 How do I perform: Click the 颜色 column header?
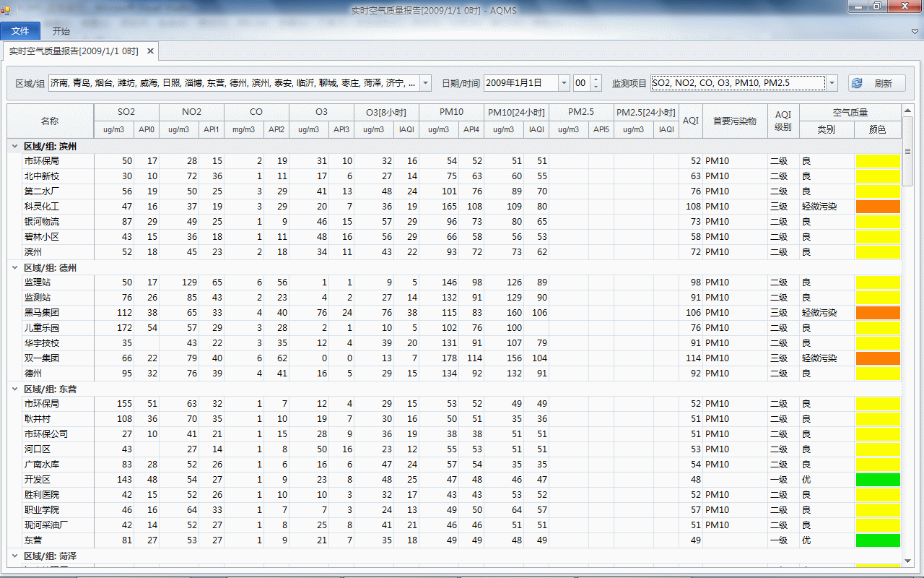click(x=878, y=129)
